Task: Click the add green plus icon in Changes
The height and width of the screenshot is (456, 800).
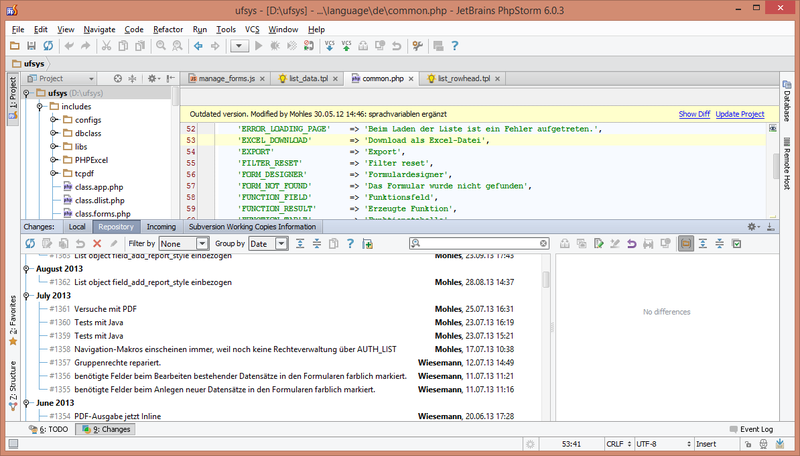Action: [367, 244]
